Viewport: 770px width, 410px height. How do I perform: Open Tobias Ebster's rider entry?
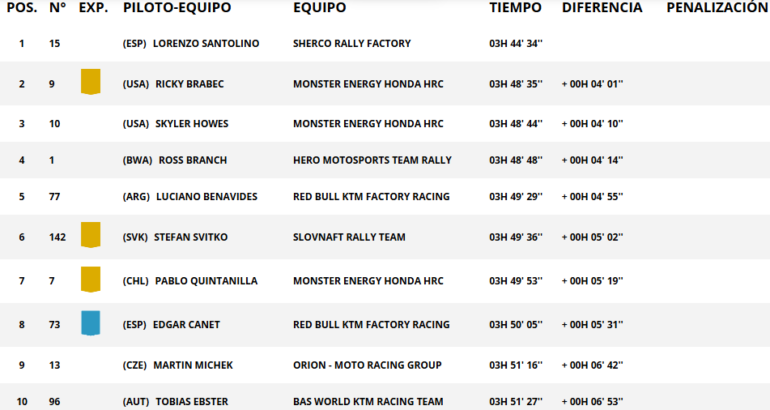(x=192, y=402)
